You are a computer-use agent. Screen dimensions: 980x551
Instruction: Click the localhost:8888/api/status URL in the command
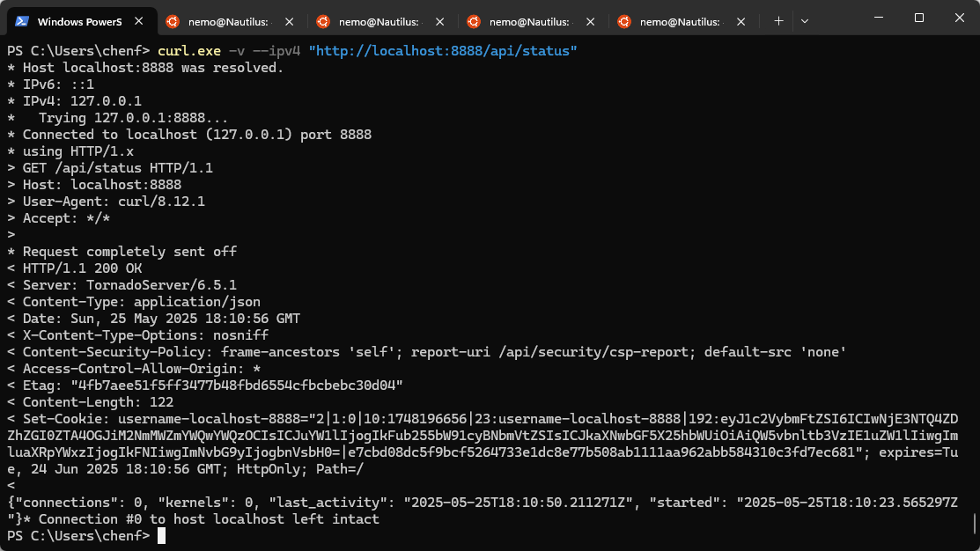[x=443, y=52]
